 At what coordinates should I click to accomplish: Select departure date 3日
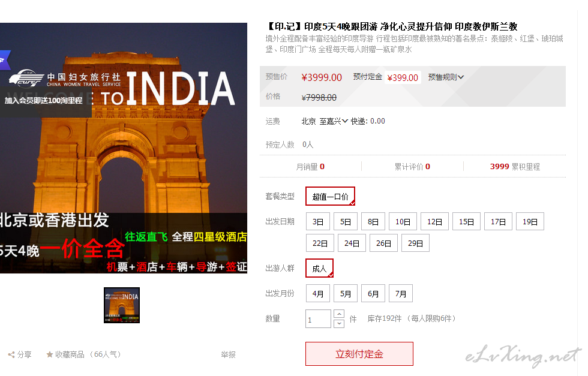point(317,221)
